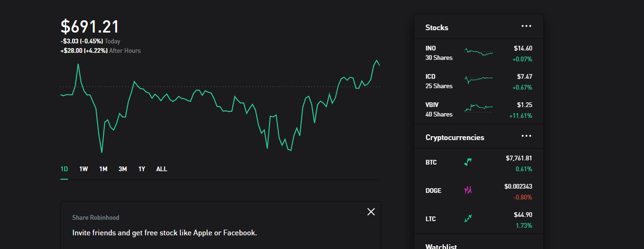
Task: Open the Cryptocurrencies three-dot menu
Action: tap(526, 136)
